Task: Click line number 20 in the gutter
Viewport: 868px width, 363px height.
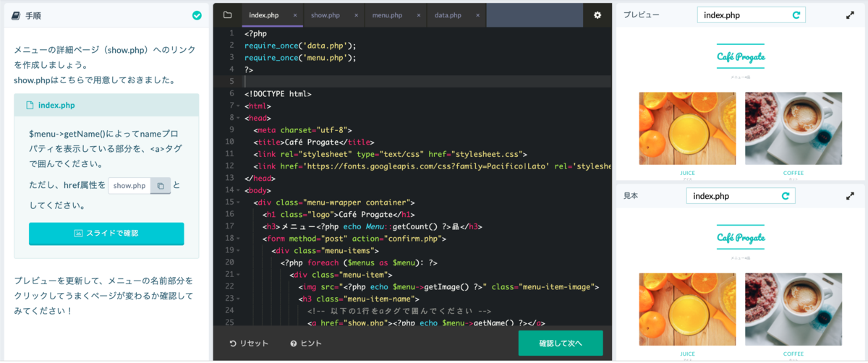Action: [230, 262]
